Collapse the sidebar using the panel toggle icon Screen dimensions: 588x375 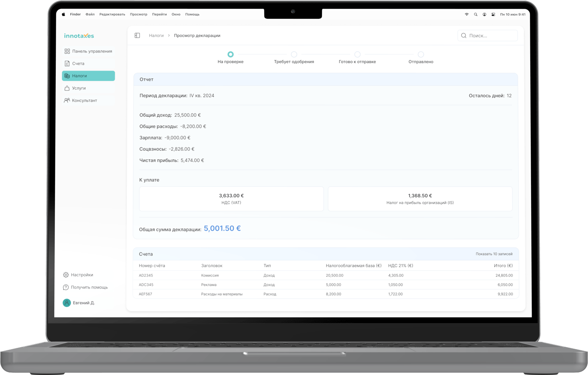point(137,35)
